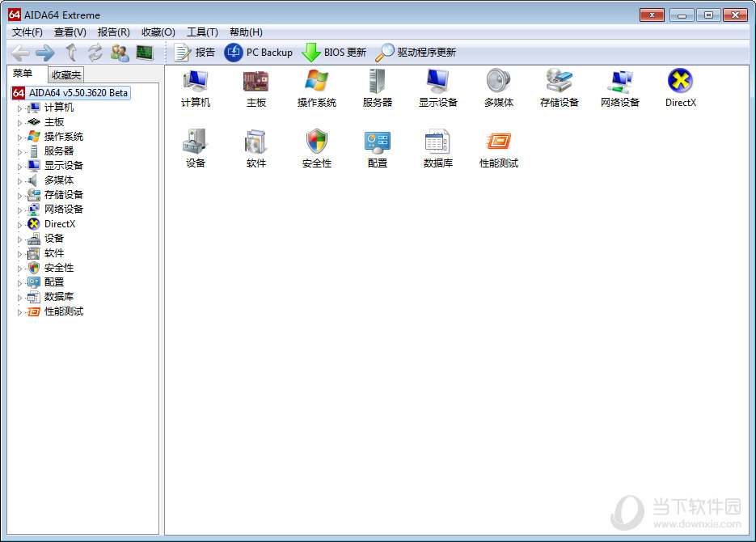
Task: Click the refresh arrows toolbar icon
Action: click(95, 53)
